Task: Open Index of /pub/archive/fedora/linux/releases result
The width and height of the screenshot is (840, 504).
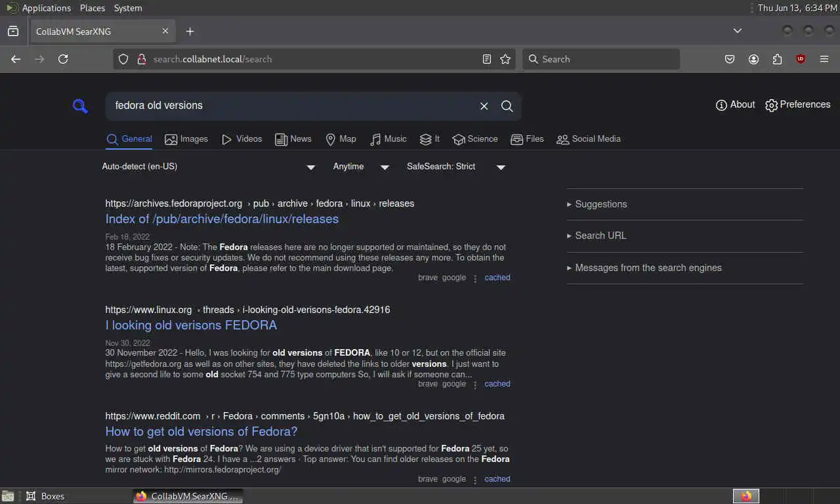Action: coord(222,219)
